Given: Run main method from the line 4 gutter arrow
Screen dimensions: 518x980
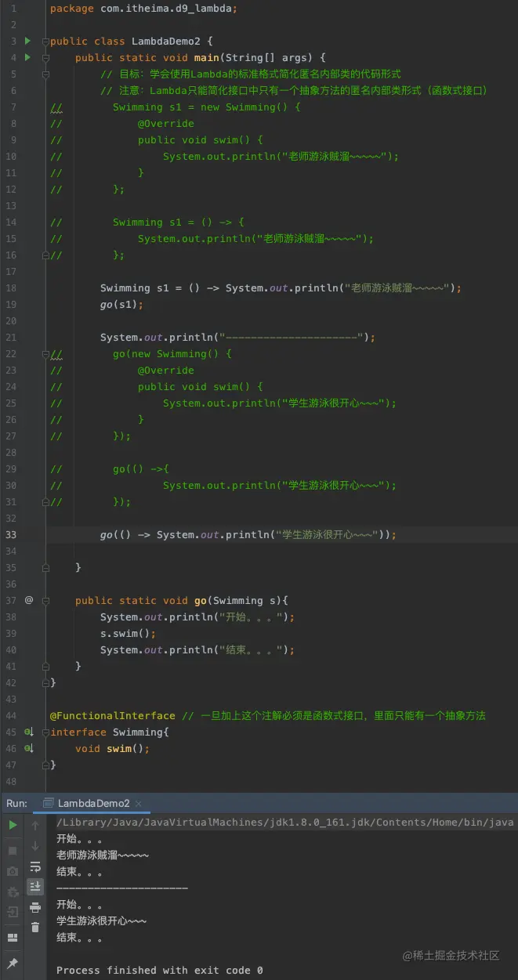Looking at the screenshot, I should pos(28,57).
